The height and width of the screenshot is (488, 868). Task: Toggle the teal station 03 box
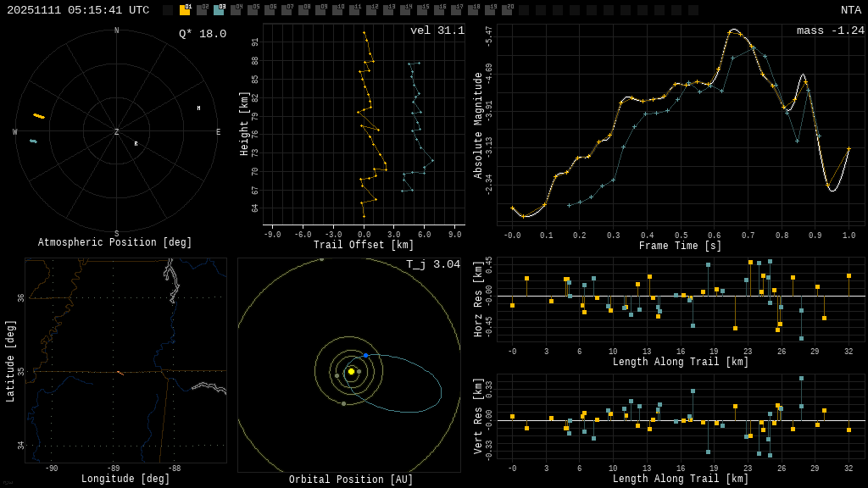[219, 10]
